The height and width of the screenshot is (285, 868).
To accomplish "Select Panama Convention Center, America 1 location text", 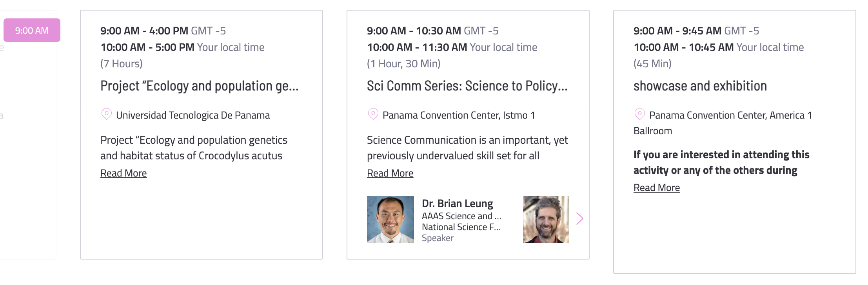I will click(723, 123).
